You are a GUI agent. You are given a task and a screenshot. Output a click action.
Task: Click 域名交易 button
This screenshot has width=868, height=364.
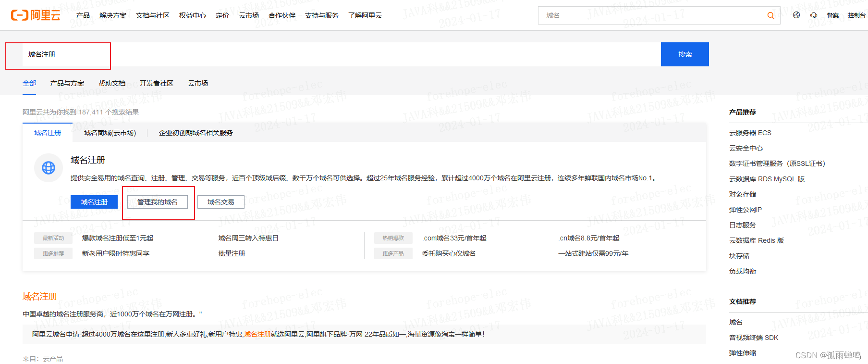click(221, 202)
